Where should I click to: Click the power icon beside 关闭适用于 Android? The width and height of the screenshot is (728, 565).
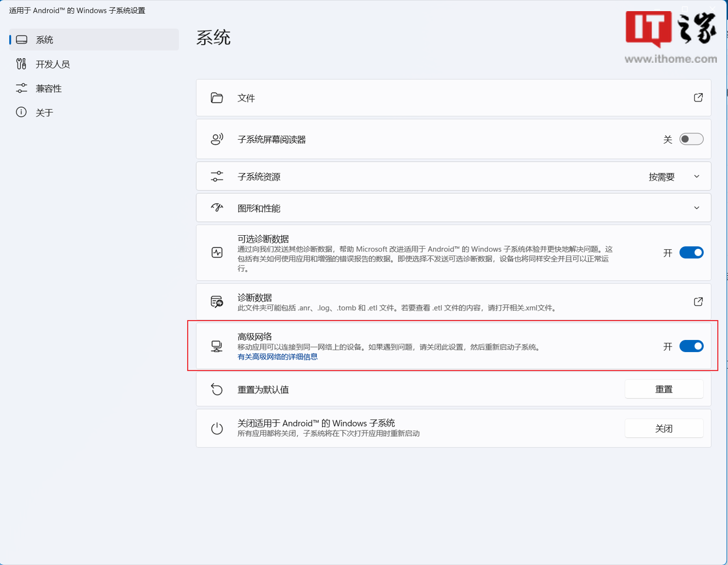pos(217,428)
